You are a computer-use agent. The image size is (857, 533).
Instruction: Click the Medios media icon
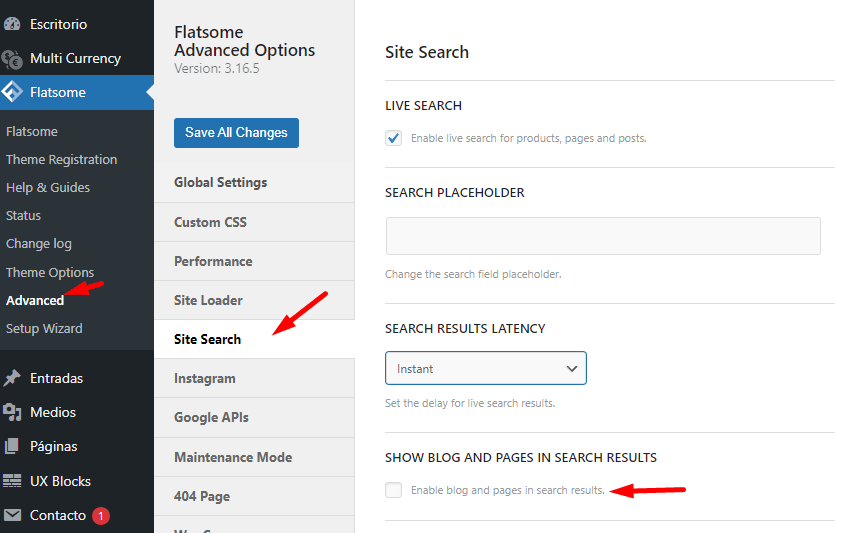(x=12, y=412)
